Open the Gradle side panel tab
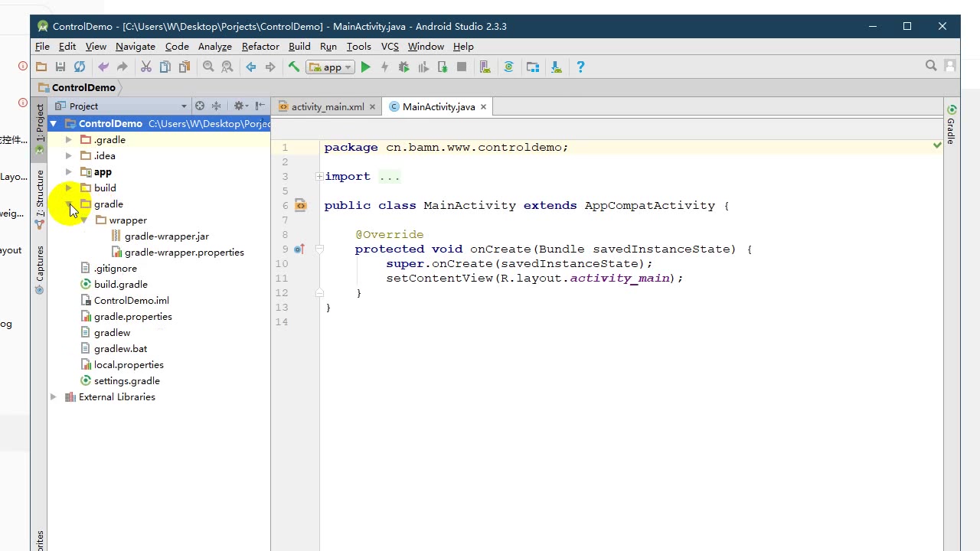The image size is (980, 551). coord(951,125)
